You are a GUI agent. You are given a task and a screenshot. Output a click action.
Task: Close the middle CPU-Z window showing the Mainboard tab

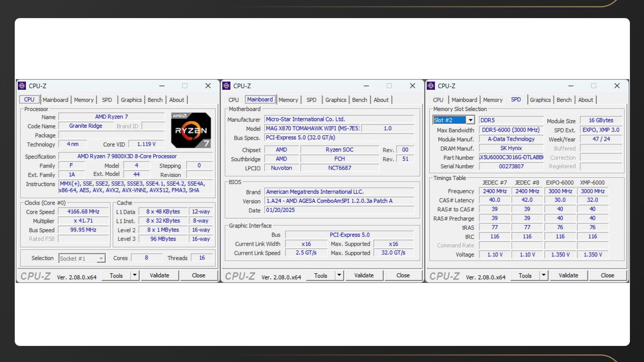[413, 86]
